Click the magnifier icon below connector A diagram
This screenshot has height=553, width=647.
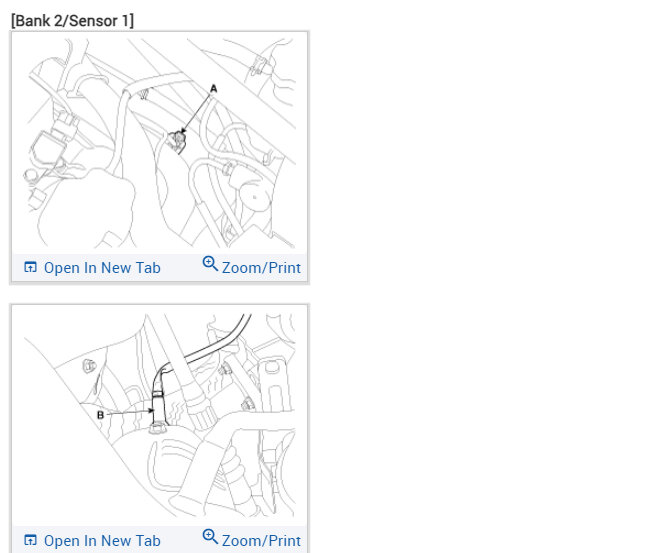210,264
